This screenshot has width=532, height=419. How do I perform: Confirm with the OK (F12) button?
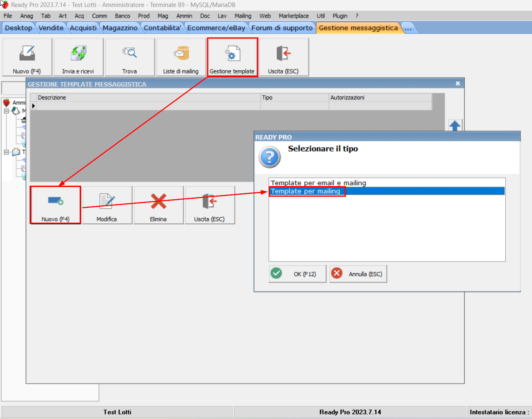coord(298,274)
